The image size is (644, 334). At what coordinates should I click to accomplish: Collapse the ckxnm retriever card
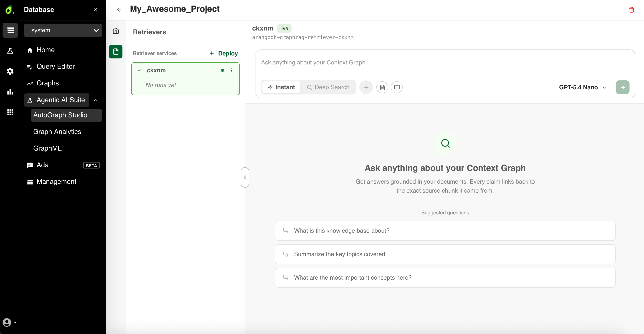coord(139,70)
